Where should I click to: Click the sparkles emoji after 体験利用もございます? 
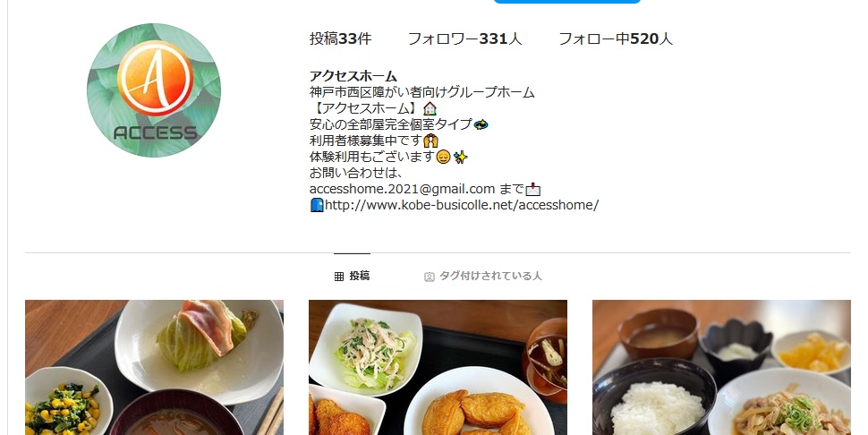(x=461, y=158)
